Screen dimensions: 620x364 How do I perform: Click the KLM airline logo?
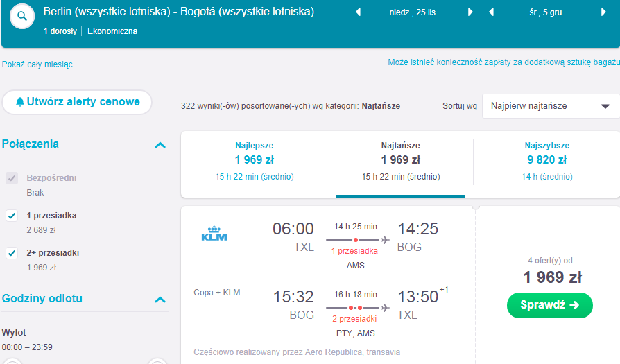[x=214, y=233]
